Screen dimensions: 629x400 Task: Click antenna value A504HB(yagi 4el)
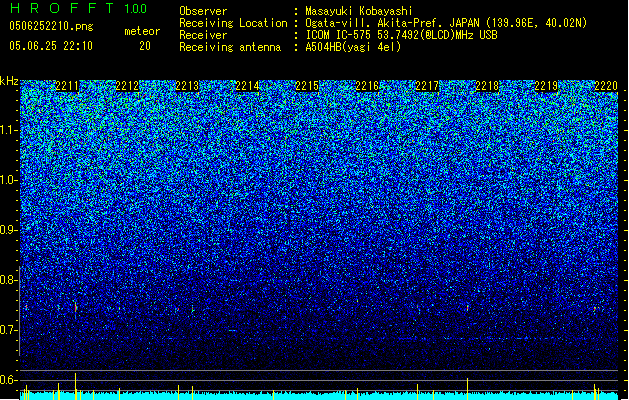(x=353, y=47)
